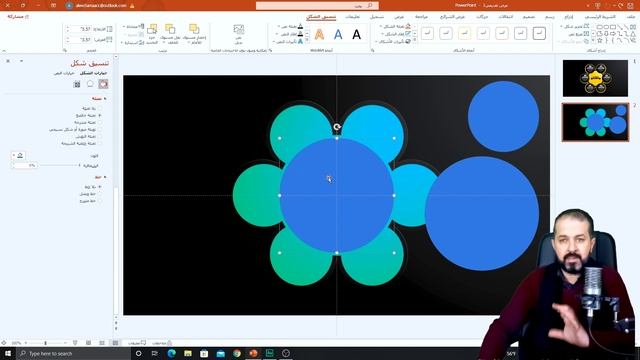Click the Alt Text (نص بديل) button
The width and height of the screenshot is (640, 360).
(239, 34)
